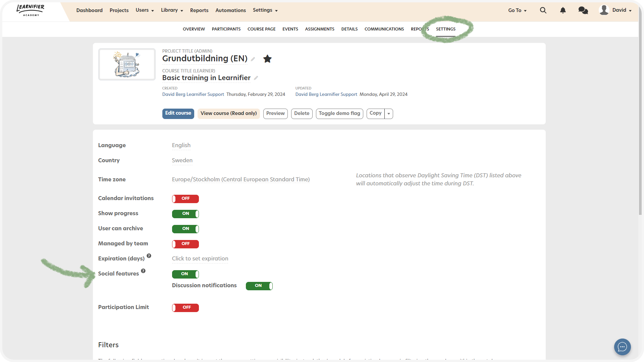Toggle Discussion notifications switch
This screenshot has width=644, height=362.
[259, 286]
